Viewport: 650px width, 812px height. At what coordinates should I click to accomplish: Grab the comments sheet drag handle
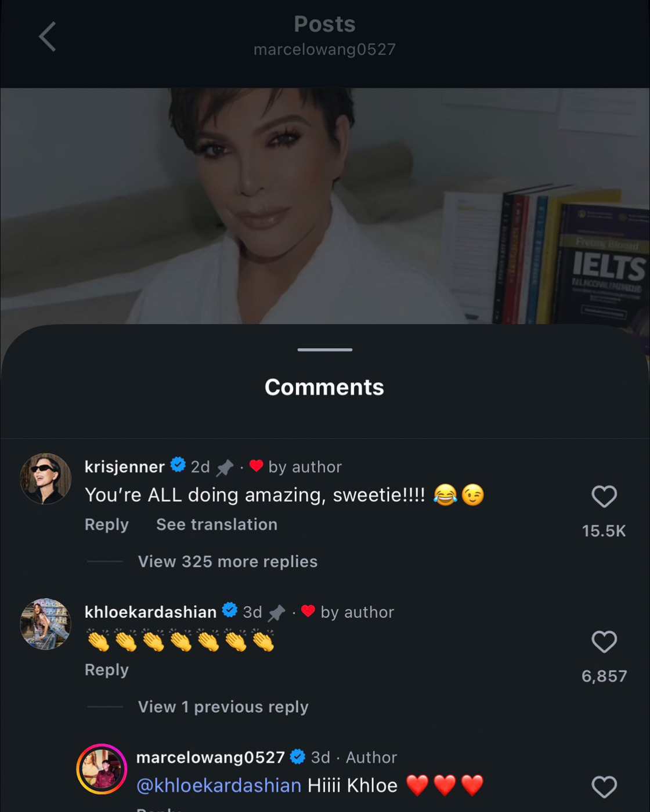tap(325, 350)
